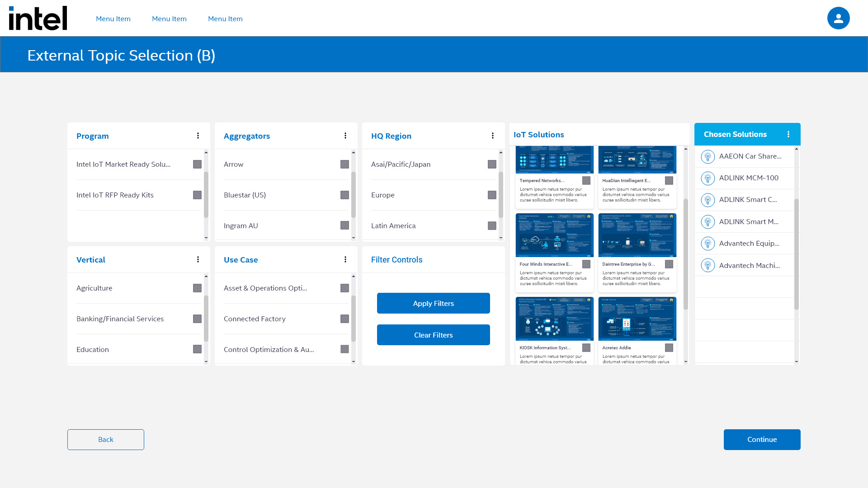Tick the Bluestar (US) checkbox
This screenshot has height=488, width=868.
coord(344,195)
